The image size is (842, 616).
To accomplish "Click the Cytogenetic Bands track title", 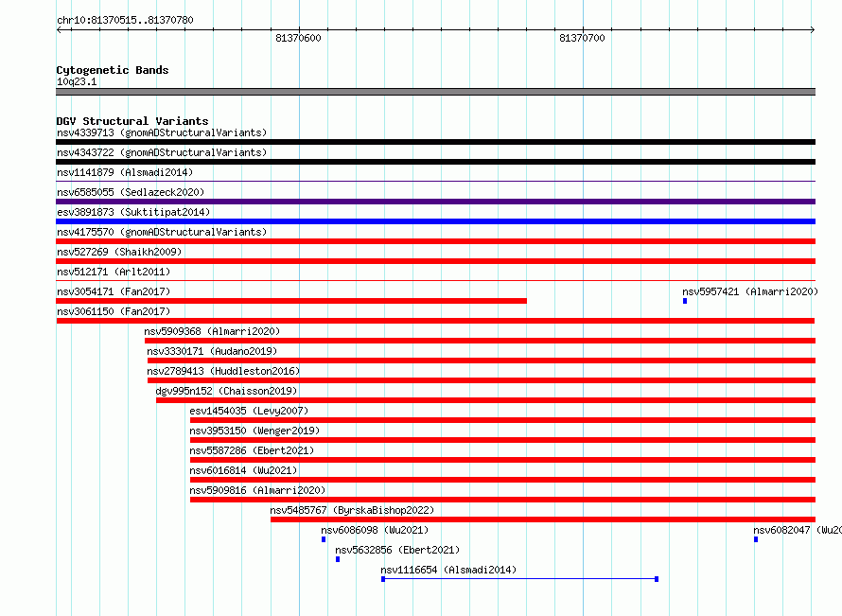I will [x=113, y=70].
